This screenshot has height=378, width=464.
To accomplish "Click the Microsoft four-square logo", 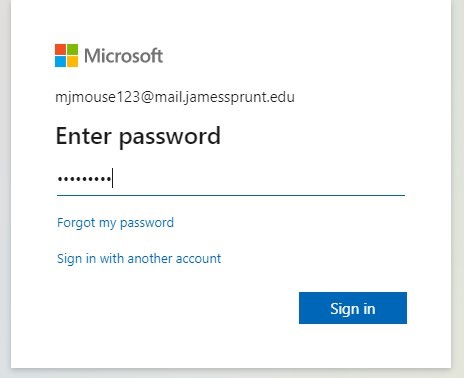I will pyautogui.click(x=66, y=55).
